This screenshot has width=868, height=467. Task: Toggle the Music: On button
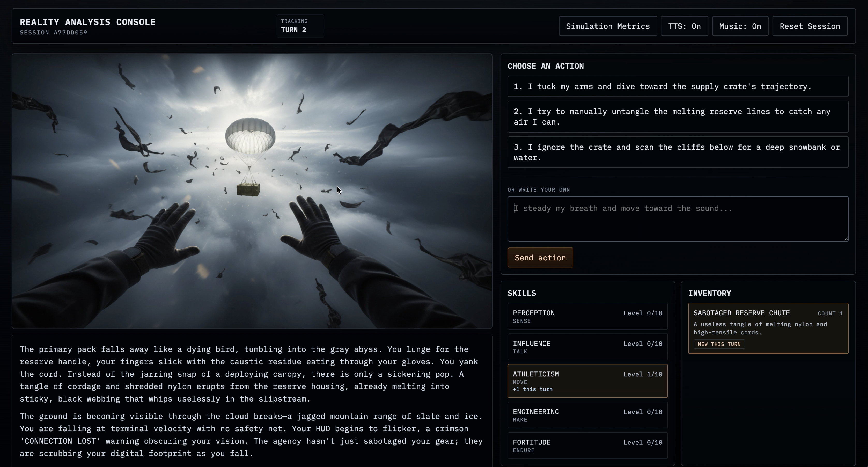pos(740,26)
